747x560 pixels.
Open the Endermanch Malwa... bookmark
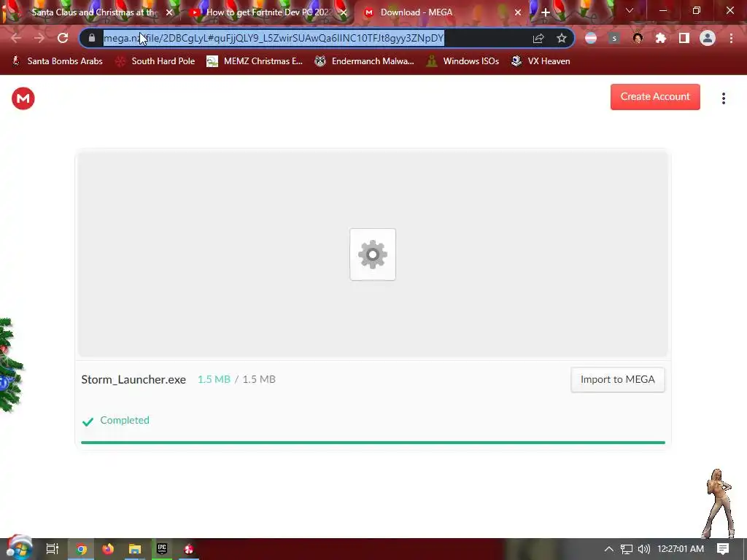(365, 61)
